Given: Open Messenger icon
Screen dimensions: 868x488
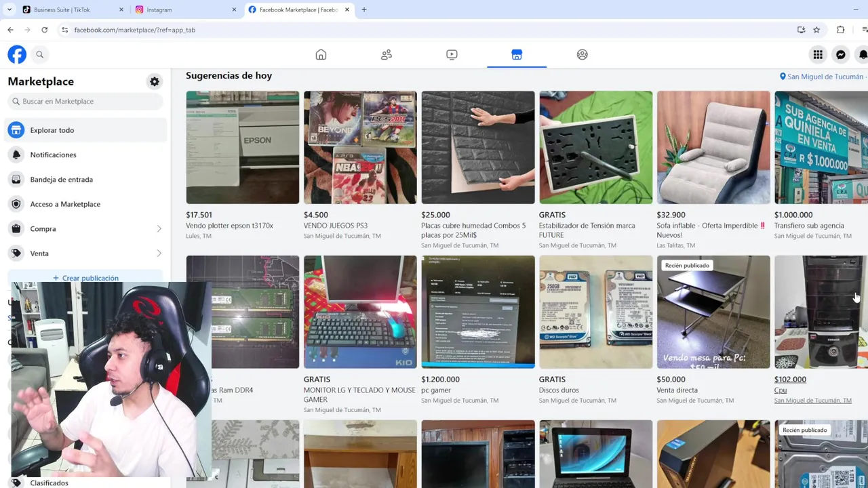Looking at the screenshot, I should [840, 55].
